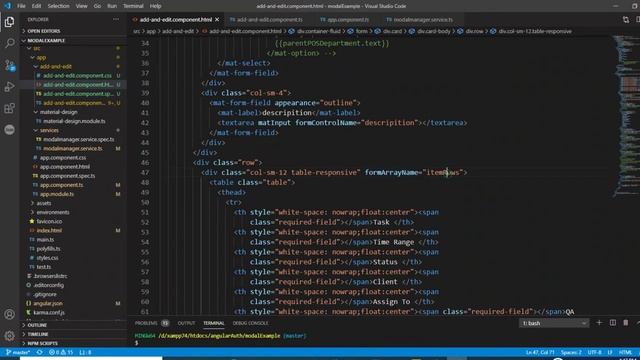640x360 pixels.
Task: Select the Terminal panel tab
Action: [214, 323]
